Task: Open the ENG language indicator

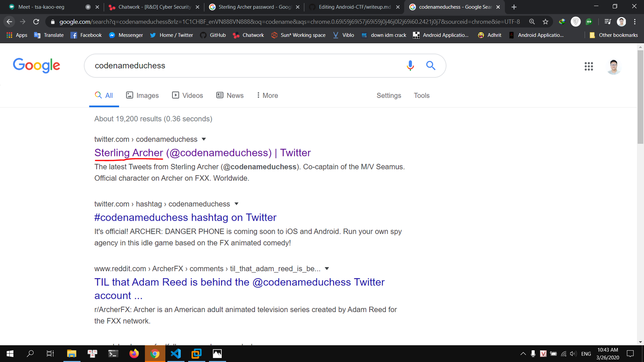Action: click(586, 354)
